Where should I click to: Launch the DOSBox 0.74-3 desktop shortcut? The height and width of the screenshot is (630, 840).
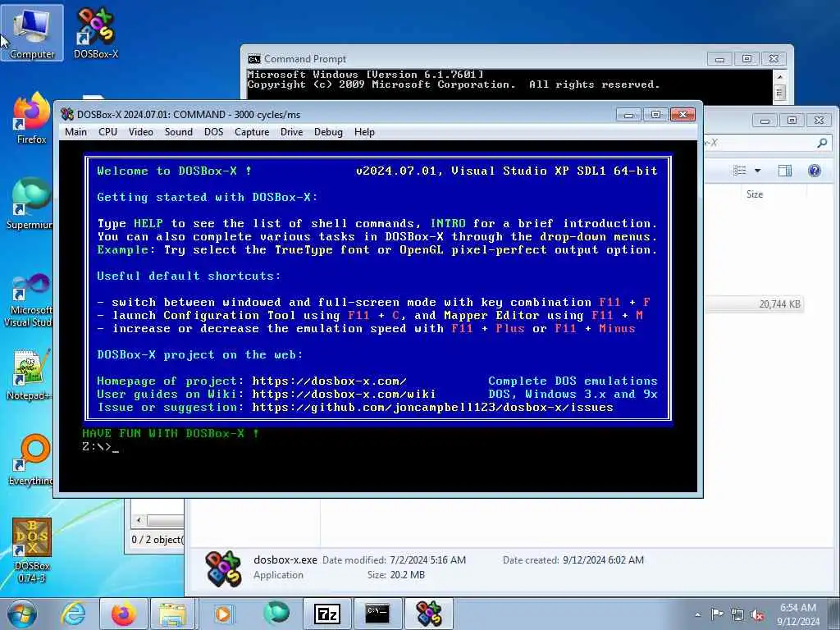pyautogui.click(x=32, y=550)
